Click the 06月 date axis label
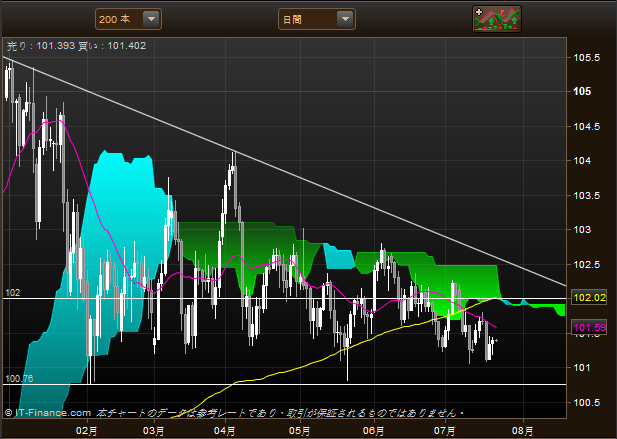Screen dimensions: 617x439 (373, 431)
